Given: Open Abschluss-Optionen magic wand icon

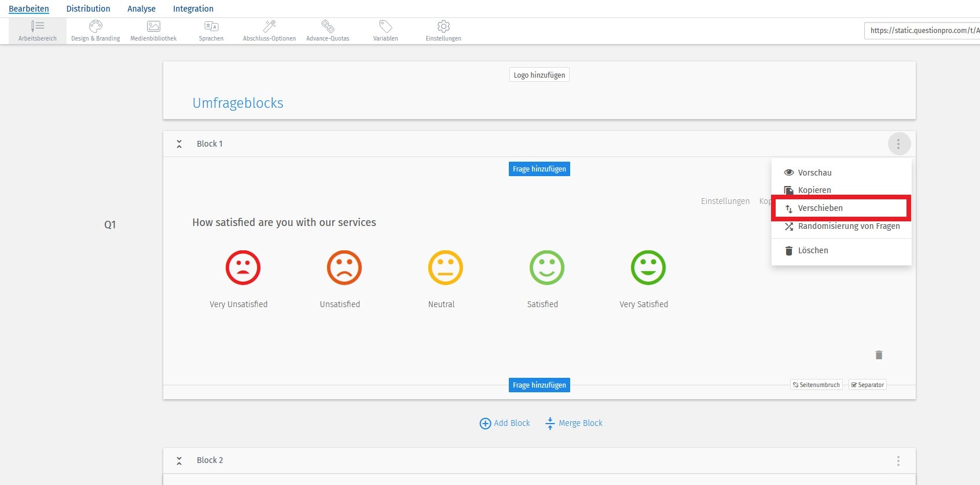Looking at the screenshot, I should tap(269, 26).
